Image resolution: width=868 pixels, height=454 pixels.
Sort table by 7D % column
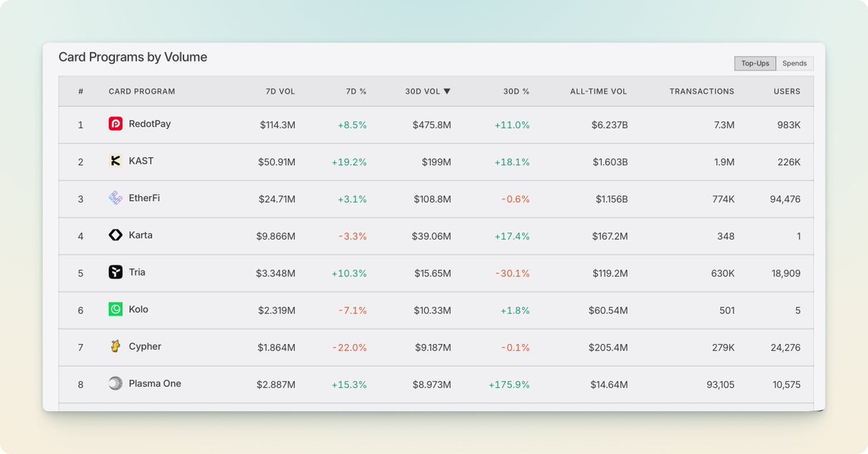tap(356, 91)
